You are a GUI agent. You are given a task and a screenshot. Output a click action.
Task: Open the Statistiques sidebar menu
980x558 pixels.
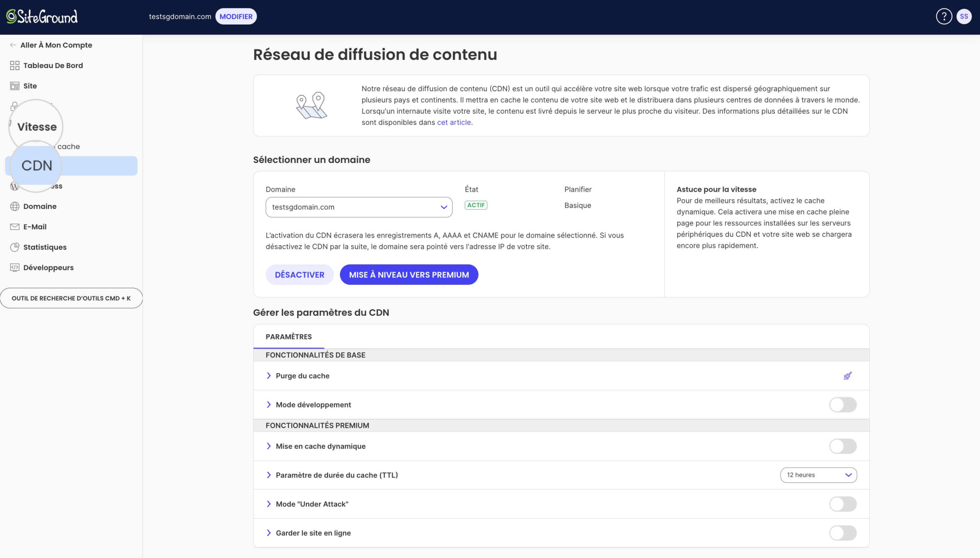(45, 247)
